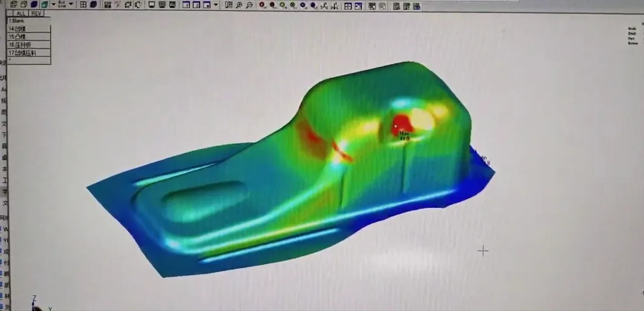Click the CSN icon

(x=108, y=4)
